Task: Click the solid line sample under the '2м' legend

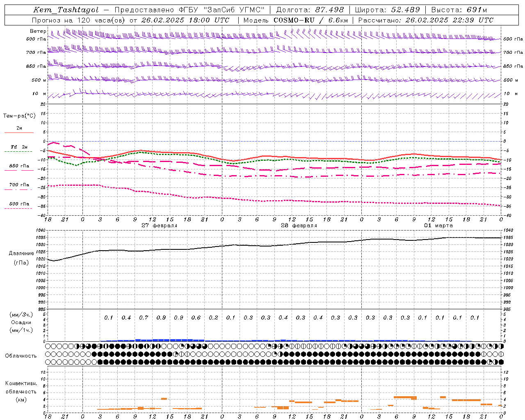Action: pyautogui.click(x=19, y=132)
